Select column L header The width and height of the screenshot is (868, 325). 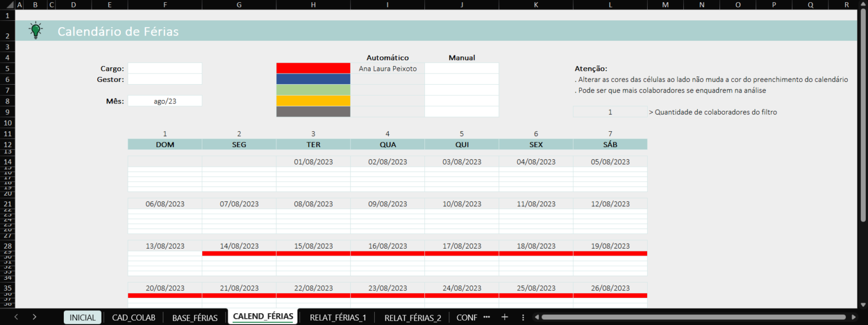tap(610, 5)
